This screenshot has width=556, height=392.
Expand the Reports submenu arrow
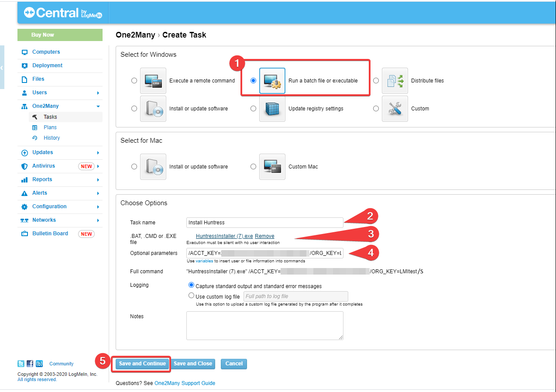point(98,180)
